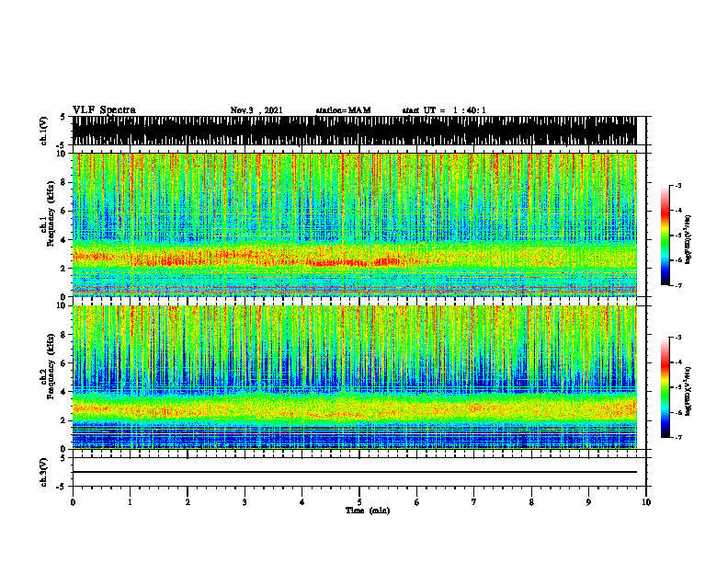Click time-axis tick label "5" minutes
Screen dimensions: 728x563
[359, 502]
